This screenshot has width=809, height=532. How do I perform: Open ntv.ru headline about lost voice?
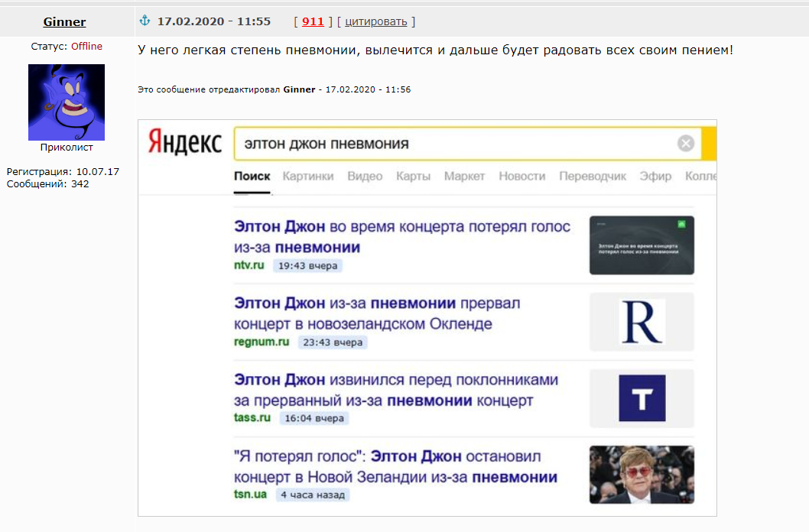tap(402, 237)
